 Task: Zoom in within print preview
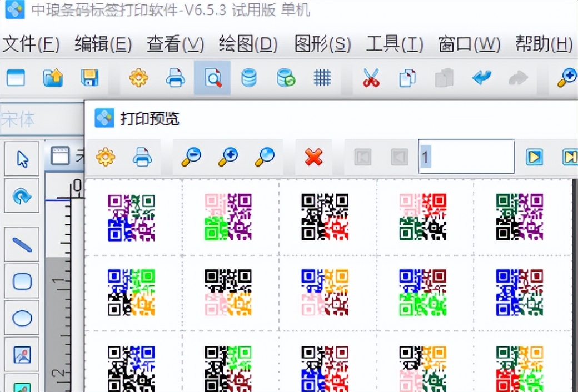coord(228,157)
